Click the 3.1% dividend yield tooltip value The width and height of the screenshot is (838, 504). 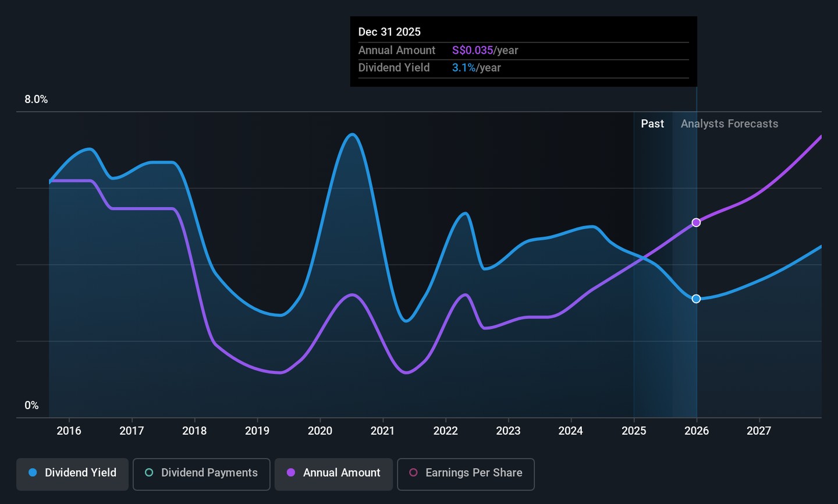point(464,68)
